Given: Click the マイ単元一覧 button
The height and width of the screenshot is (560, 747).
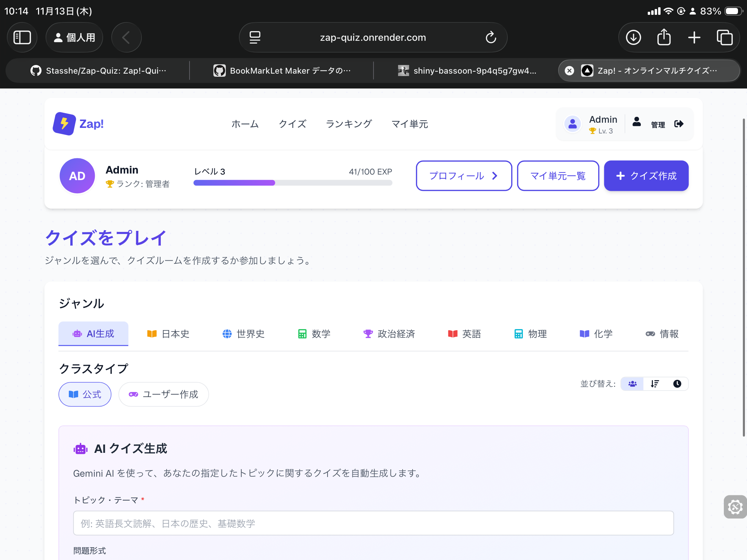Looking at the screenshot, I should pos(558,176).
